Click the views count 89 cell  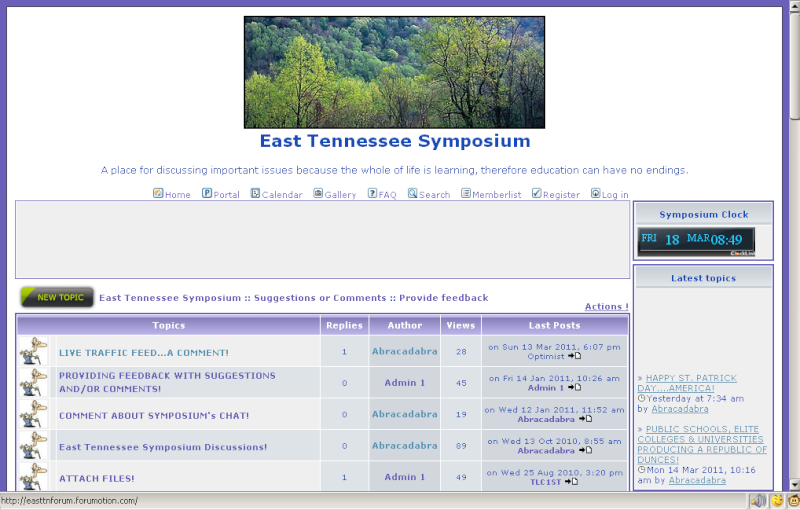(x=461, y=445)
